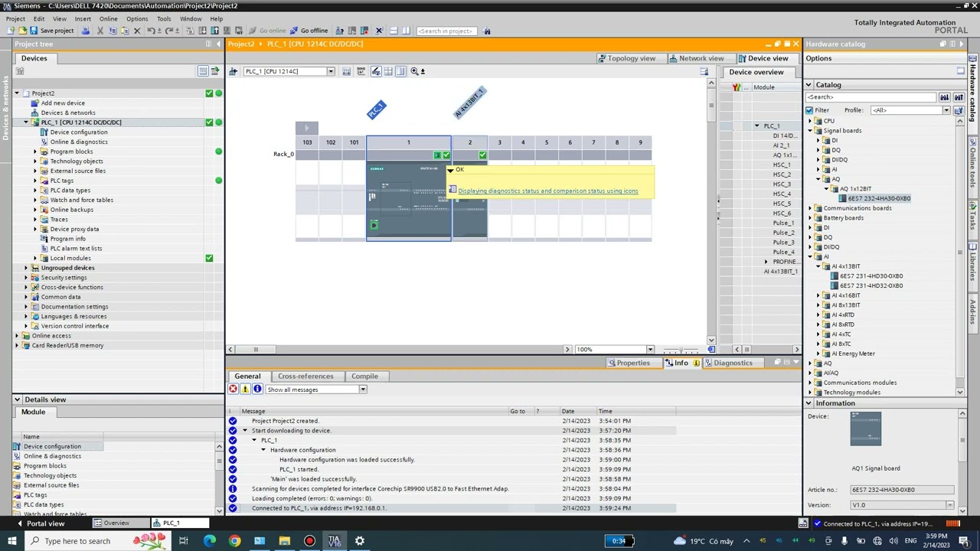Toggle the information messages filter icon

click(x=257, y=390)
